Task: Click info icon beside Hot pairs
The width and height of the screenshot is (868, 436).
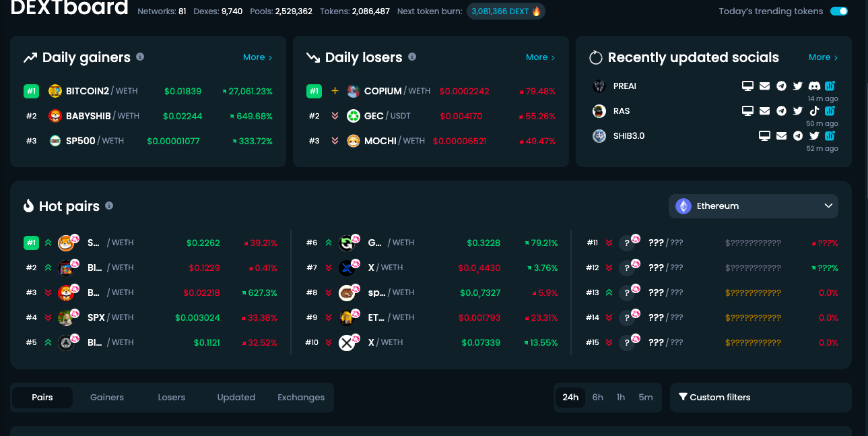Action: [109, 206]
